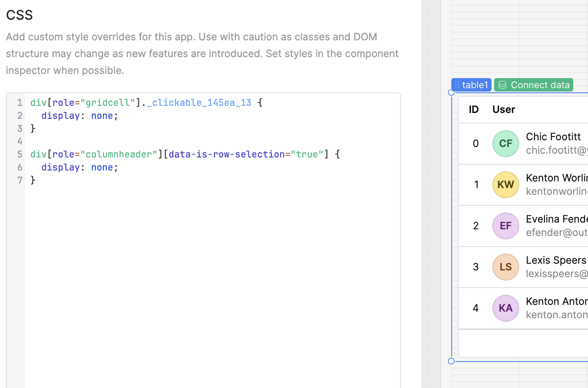
Task: Click the EF avatar circle
Action: [x=505, y=226]
